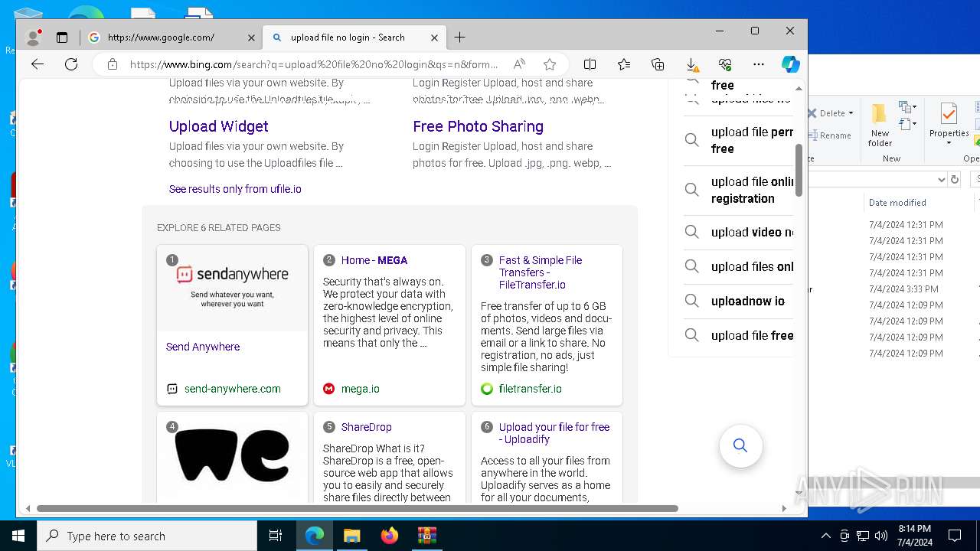The height and width of the screenshot is (551, 980).
Task: Select the upload video suggestion
Action: point(739,232)
